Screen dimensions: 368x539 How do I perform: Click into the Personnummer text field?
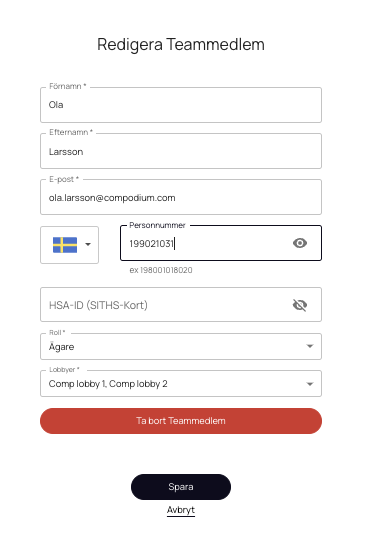(x=206, y=243)
